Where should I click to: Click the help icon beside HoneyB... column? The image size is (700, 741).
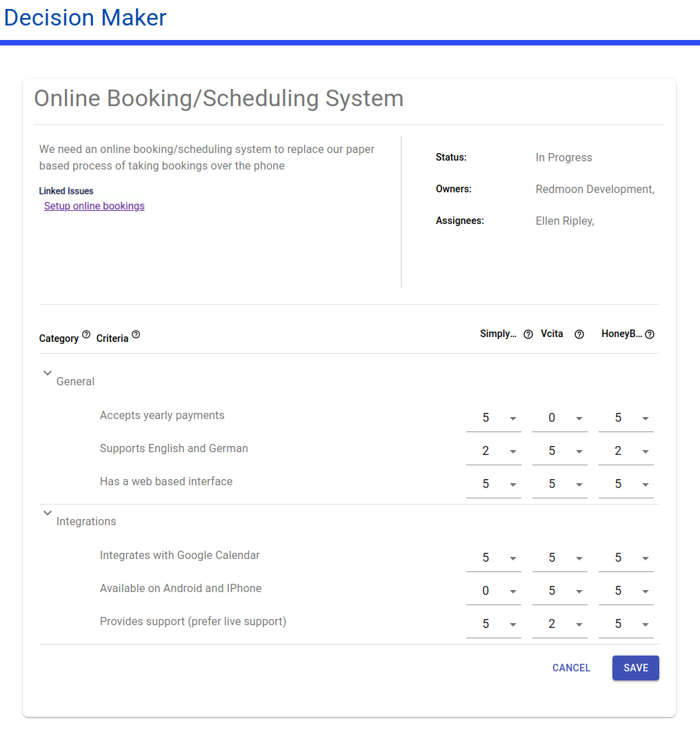coord(650,334)
